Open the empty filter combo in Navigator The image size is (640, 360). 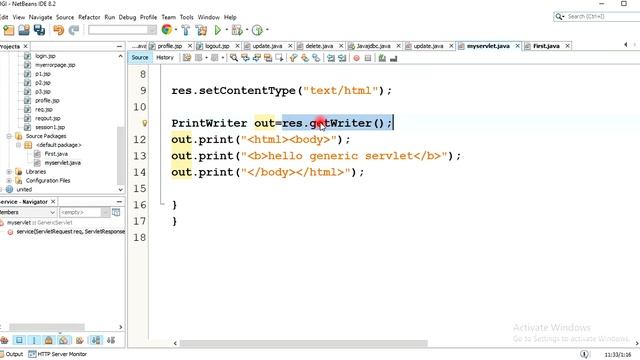(84, 212)
